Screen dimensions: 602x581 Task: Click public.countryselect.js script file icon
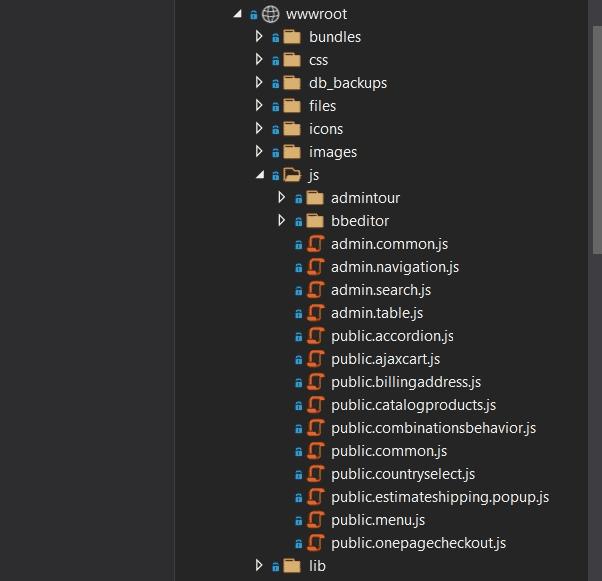[x=316, y=474]
